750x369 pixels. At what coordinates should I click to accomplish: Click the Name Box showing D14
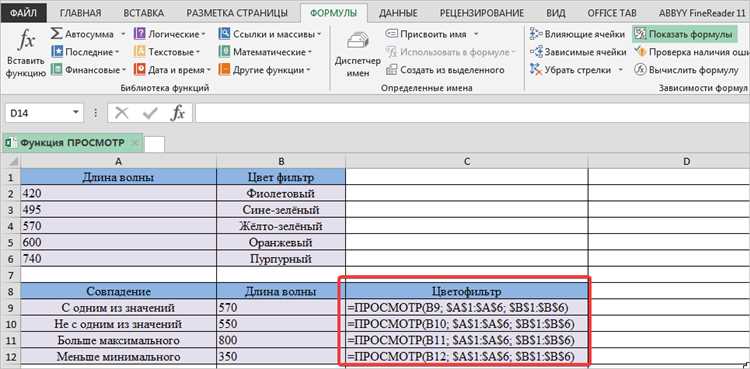pos(39,113)
